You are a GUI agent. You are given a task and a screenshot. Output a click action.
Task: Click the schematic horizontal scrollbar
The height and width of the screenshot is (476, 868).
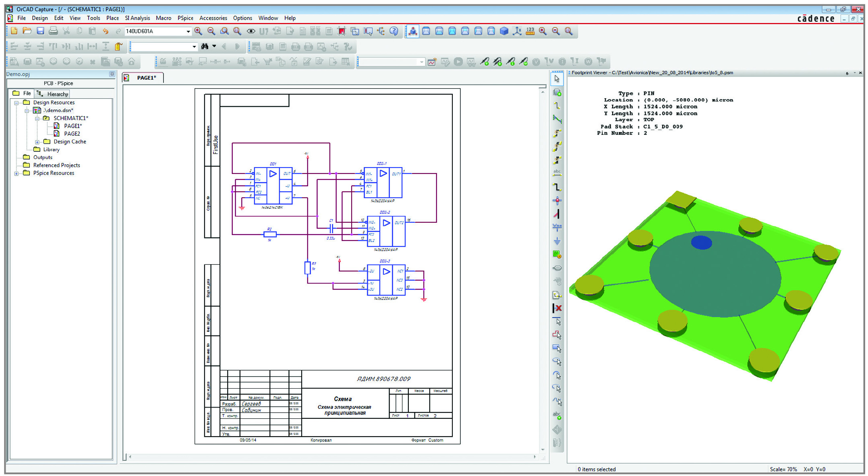pos(332,457)
